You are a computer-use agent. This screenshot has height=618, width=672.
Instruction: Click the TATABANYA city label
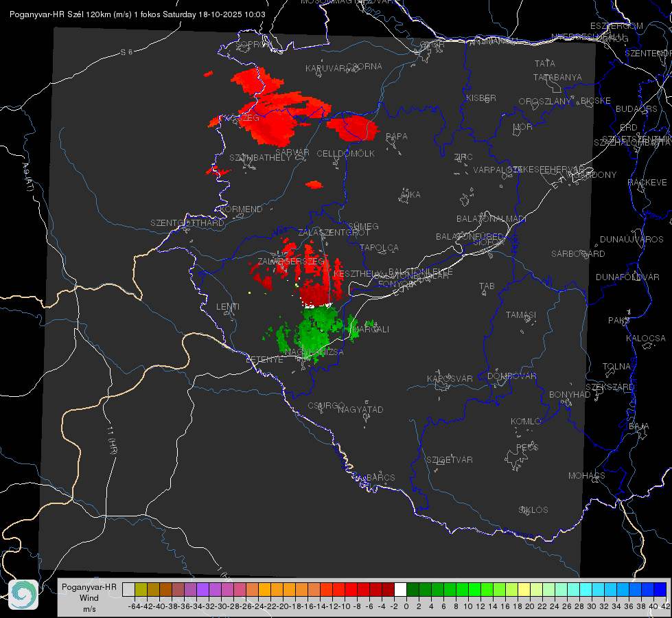(x=557, y=77)
